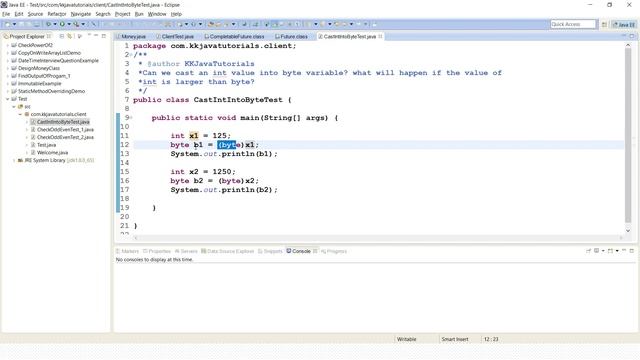The height and width of the screenshot is (360, 640).
Task: Open the Debug configurations dropdown arrow
Action: (55, 24)
